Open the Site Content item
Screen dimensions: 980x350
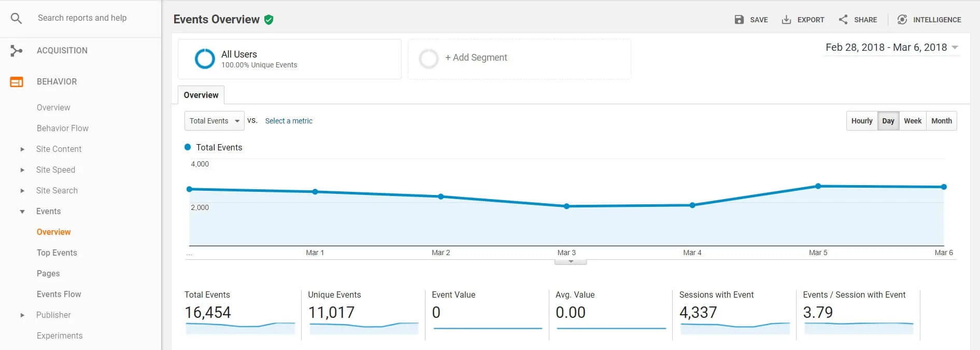(59, 149)
